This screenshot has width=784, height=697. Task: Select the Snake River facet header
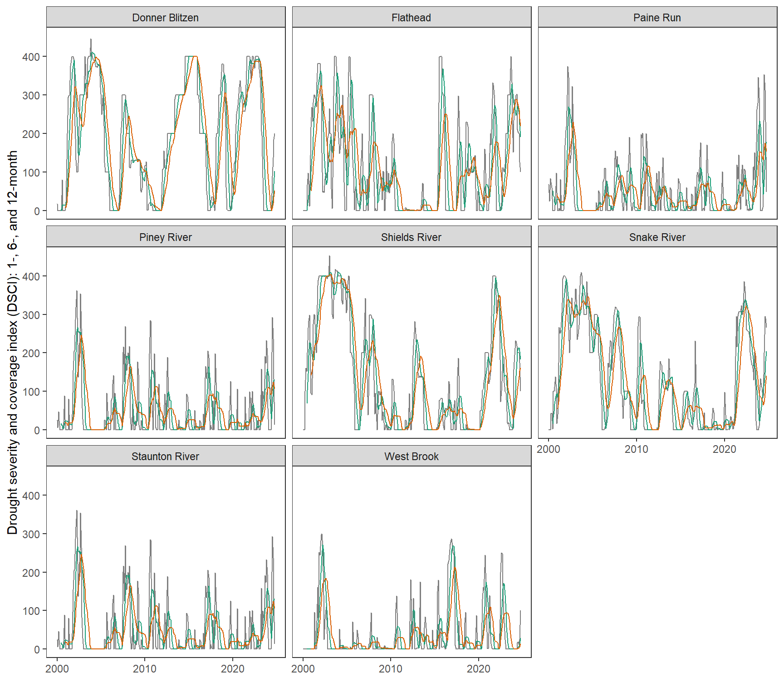pos(657,237)
